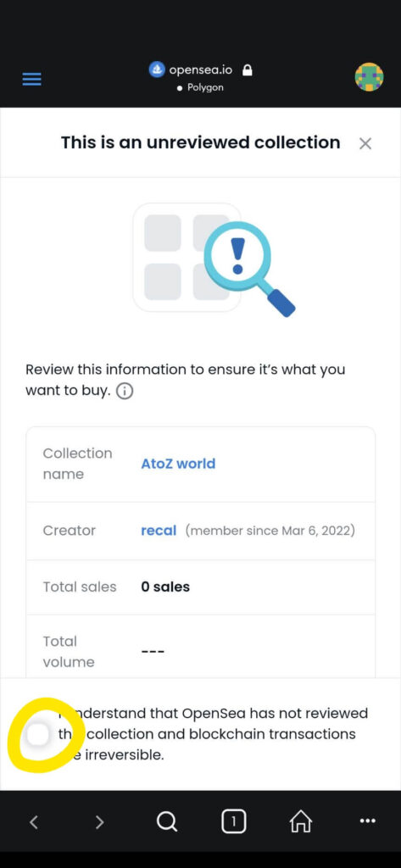401x868 pixels.
Task: Go forward with browser forward arrow
Action: click(x=100, y=822)
